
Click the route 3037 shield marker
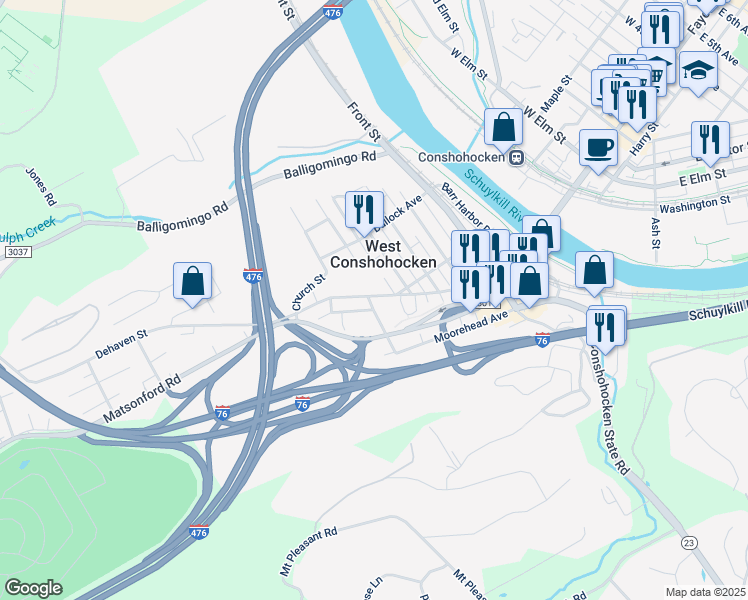coord(18,251)
